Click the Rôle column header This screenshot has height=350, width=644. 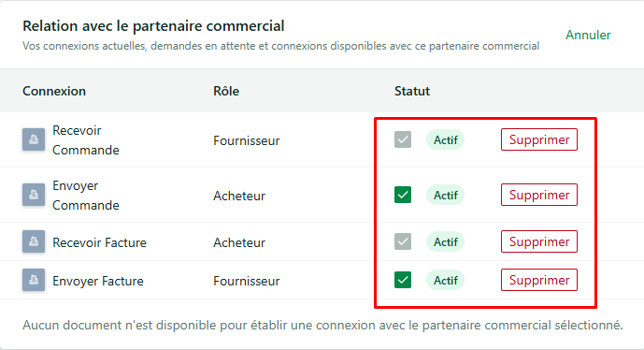click(x=226, y=91)
